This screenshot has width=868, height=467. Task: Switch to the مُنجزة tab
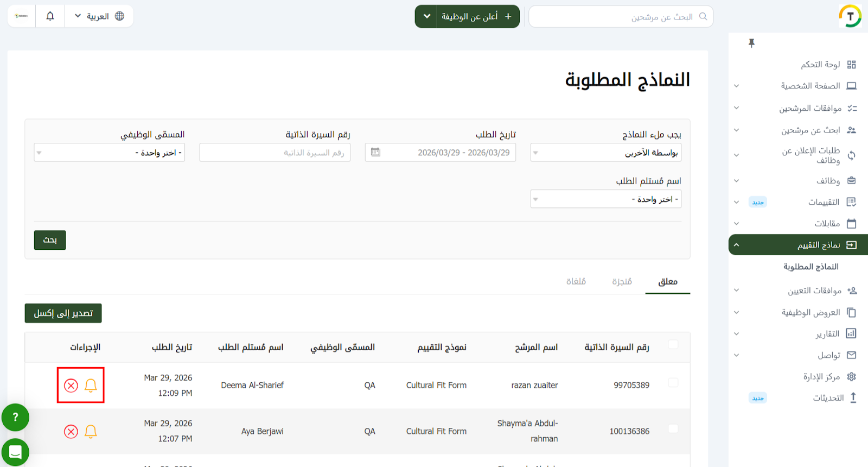pyautogui.click(x=622, y=282)
